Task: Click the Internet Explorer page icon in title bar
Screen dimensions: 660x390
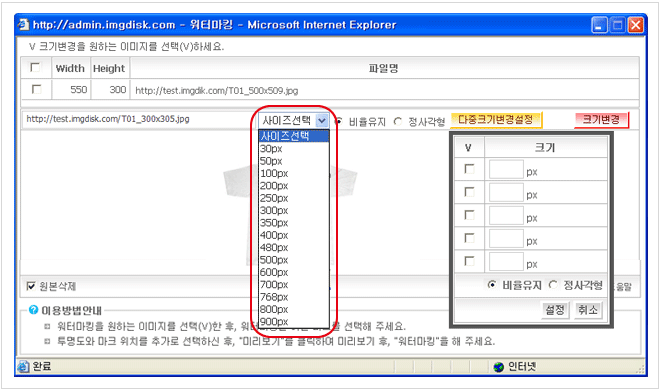Action: pyautogui.click(x=24, y=25)
